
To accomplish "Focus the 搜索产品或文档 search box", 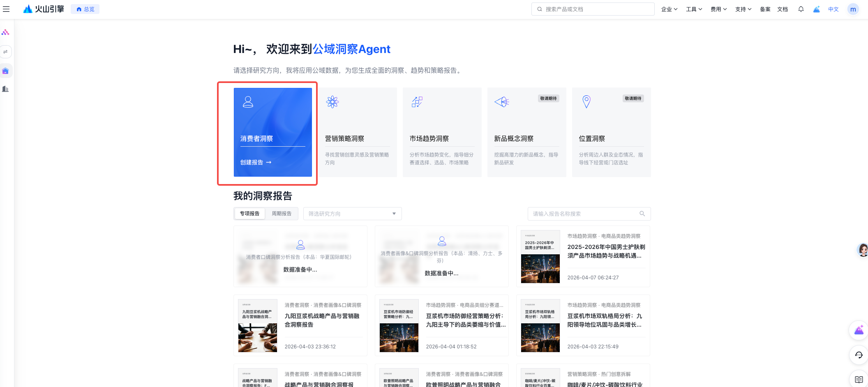I will click(x=593, y=9).
